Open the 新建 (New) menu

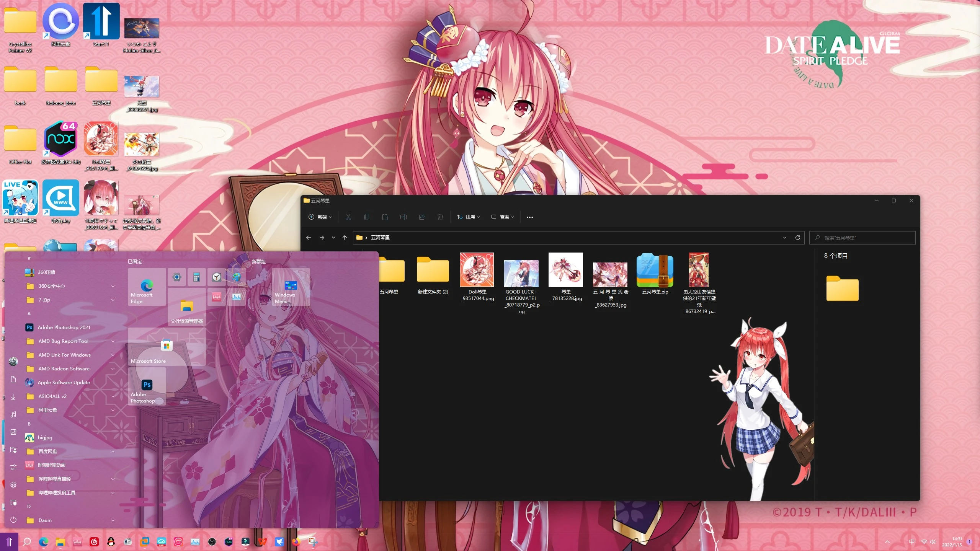[x=320, y=217]
